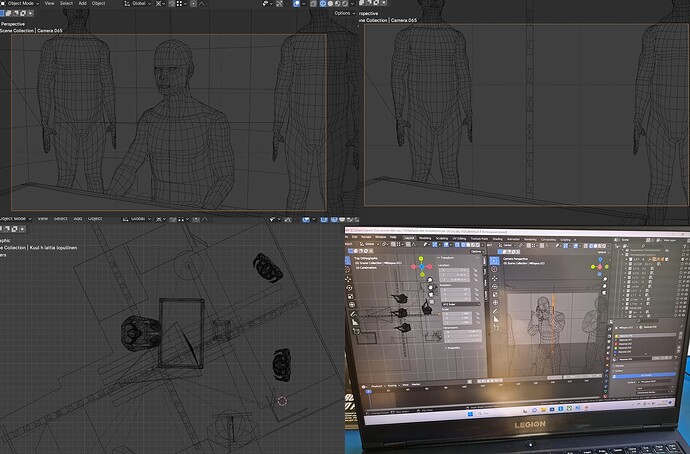Viewport: 690px width, 454px height.
Task: Switch to Sculpting workspace tab on laptop
Action: (442, 238)
